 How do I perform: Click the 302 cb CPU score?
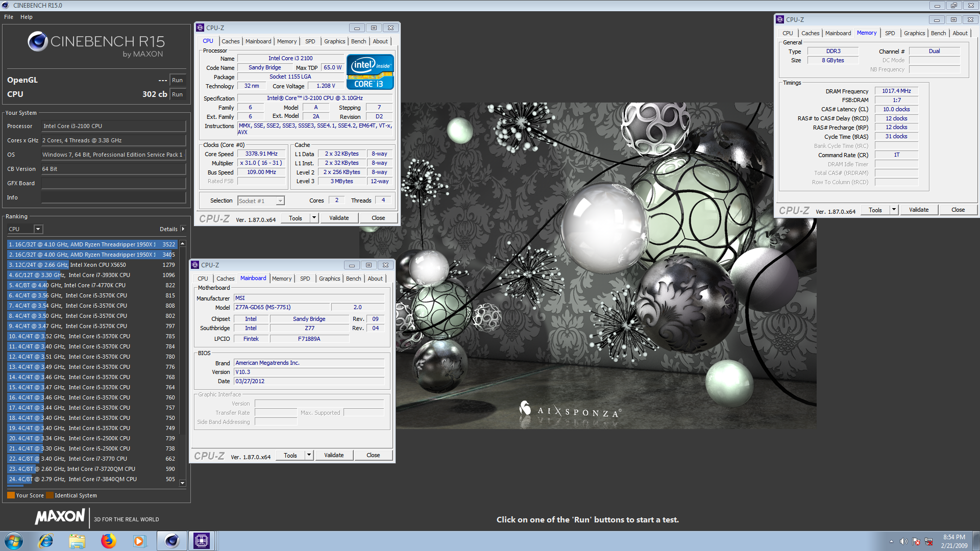(x=155, y=94)
